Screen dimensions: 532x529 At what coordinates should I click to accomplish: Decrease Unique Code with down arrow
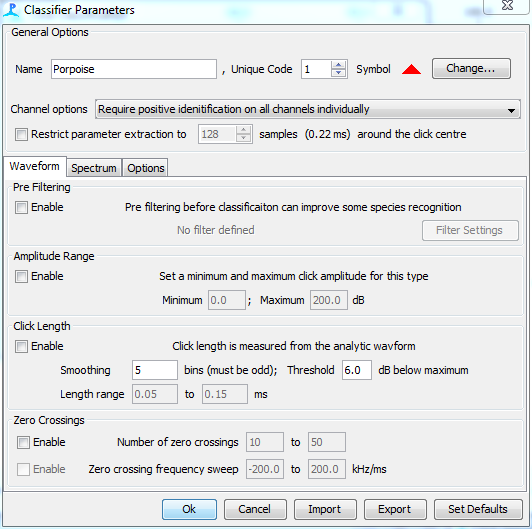click(x=338, y=73)
